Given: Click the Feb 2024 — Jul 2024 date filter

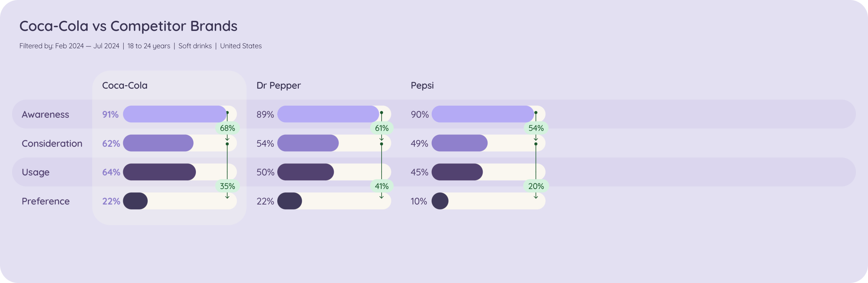Looking at the screenshot, I should [87, 46].
